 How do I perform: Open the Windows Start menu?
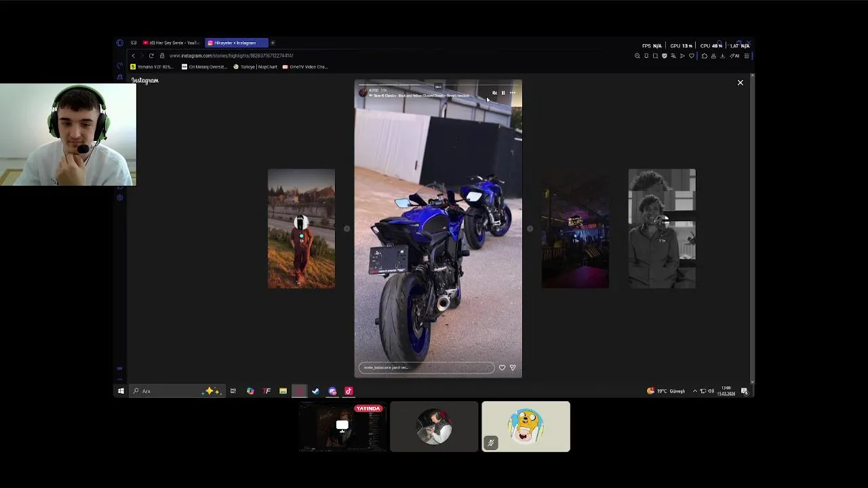(x=121, y=391)
